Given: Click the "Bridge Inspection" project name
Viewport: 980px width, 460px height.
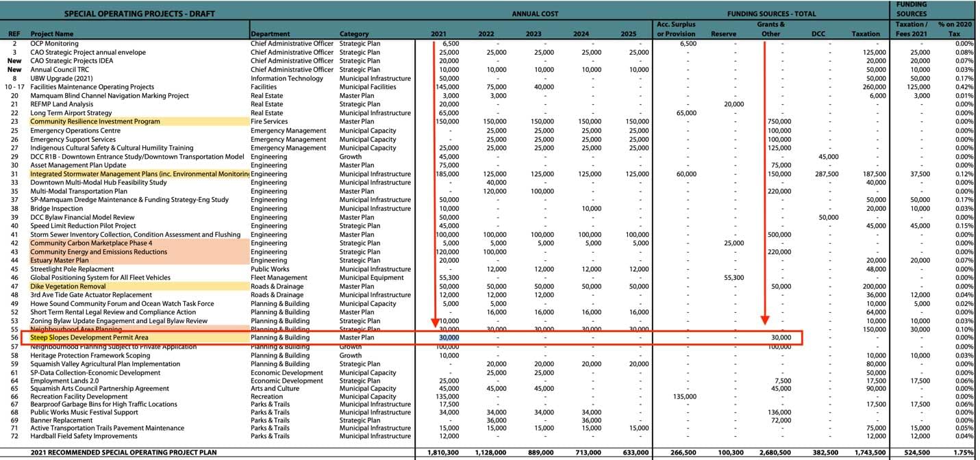Looking at the screenshot, I should pos(57,209).
